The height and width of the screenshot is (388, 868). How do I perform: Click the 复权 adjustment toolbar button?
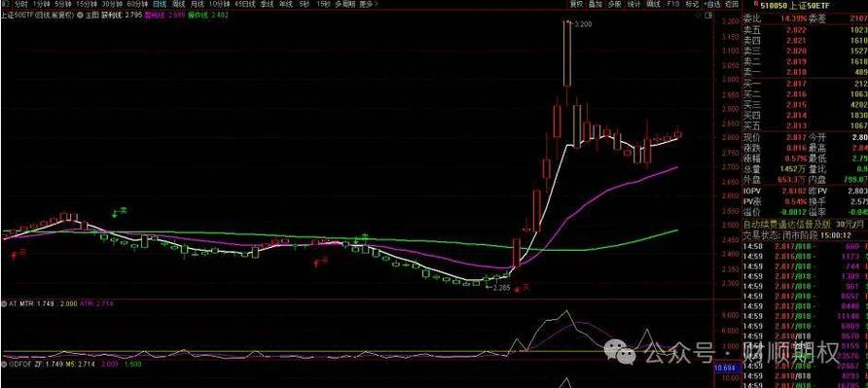(x=577, y=4)
